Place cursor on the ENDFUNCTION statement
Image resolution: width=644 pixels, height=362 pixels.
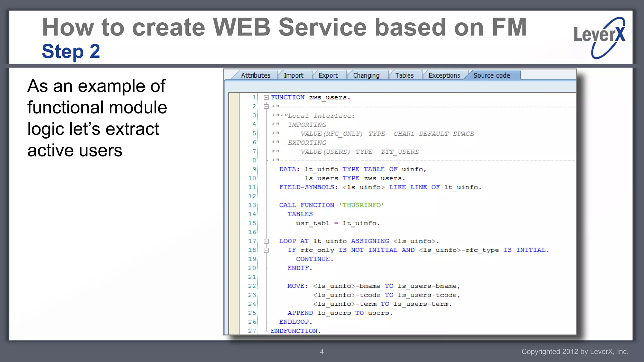tap(296, 331)
